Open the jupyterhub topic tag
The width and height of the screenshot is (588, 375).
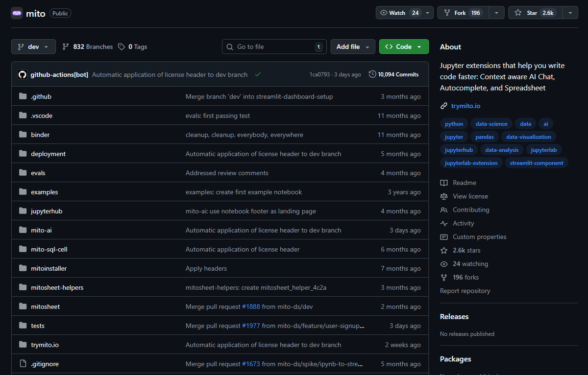pos(459,150)
